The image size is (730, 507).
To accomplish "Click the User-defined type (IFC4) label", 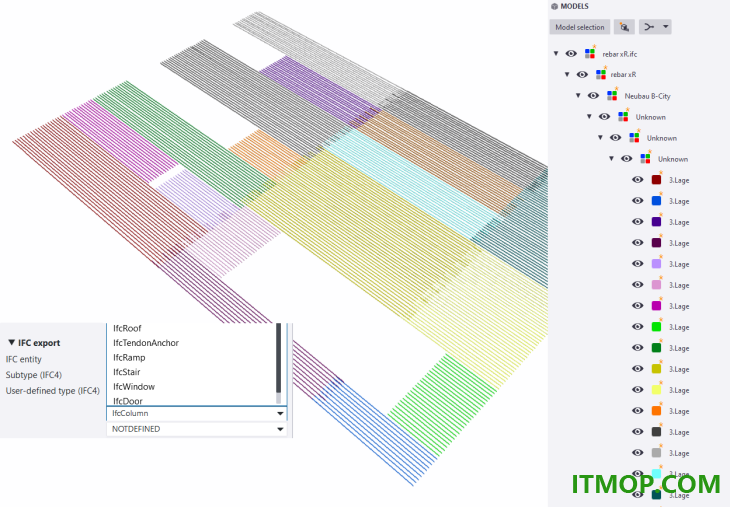I will pyautogui.click(x=53, y=391).
